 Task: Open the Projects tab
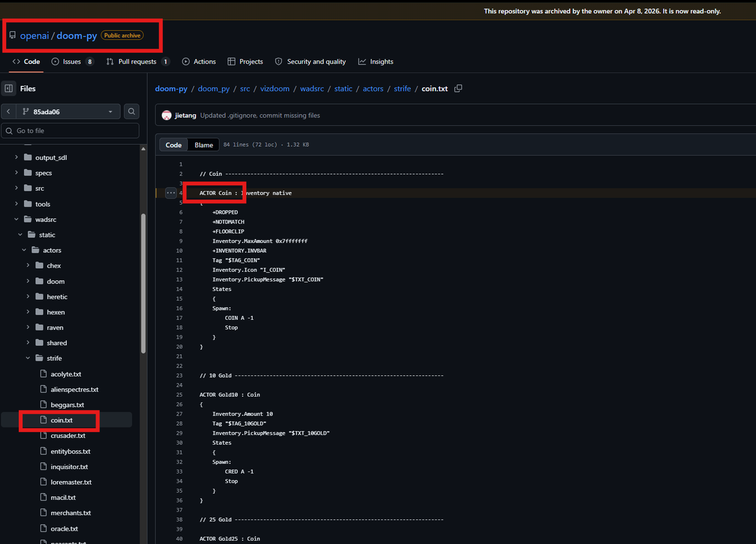(x=245, y=62)
